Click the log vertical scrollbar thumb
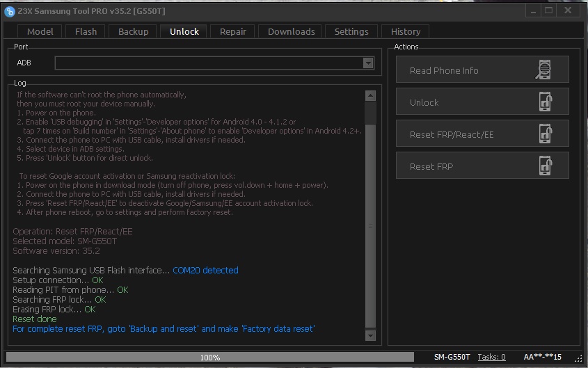This screenshot has height=368, width=588. click(370, 226)
